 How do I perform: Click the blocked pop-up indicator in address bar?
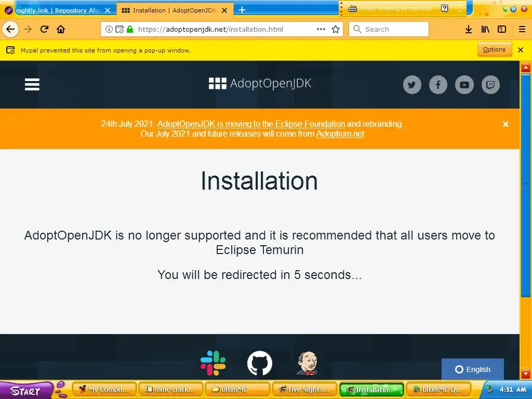[x=119, y=29]
